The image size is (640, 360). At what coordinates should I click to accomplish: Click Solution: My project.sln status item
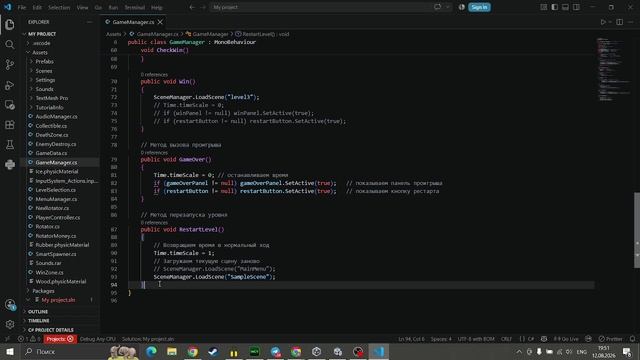click(x=148, y=339)
